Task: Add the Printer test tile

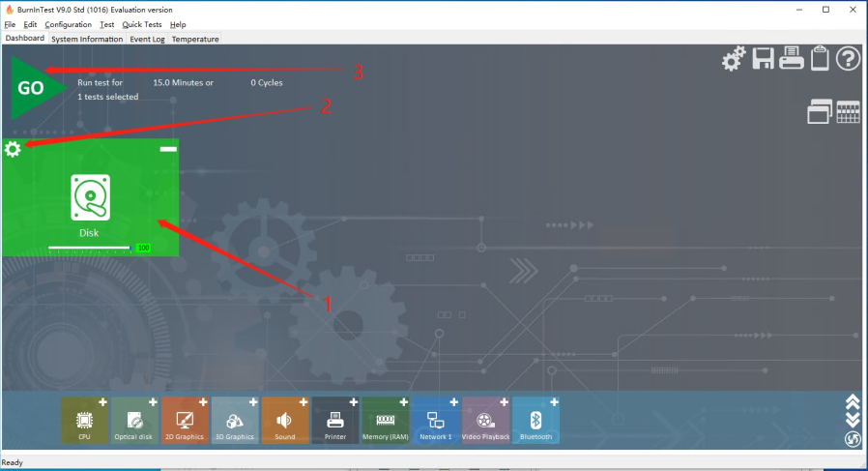Action: [334, 420]
